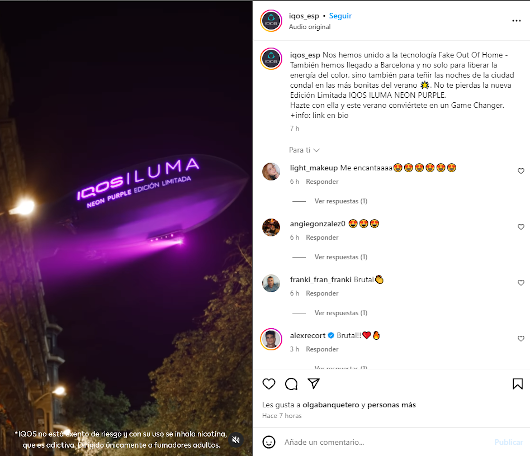This screenshot has width=530, height=456.
Task: Like frankl_fran_frankl's comment
Action: point(521,283)
